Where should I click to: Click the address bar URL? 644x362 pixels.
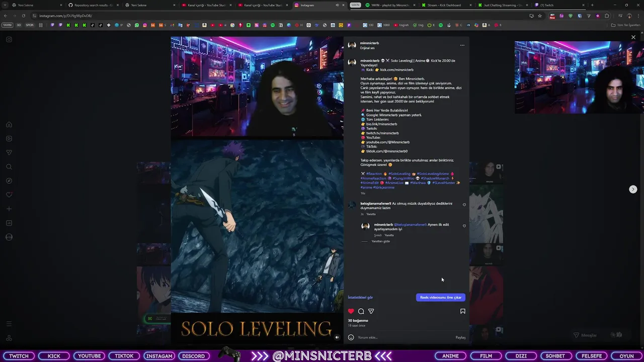click(x=65, y=16)
